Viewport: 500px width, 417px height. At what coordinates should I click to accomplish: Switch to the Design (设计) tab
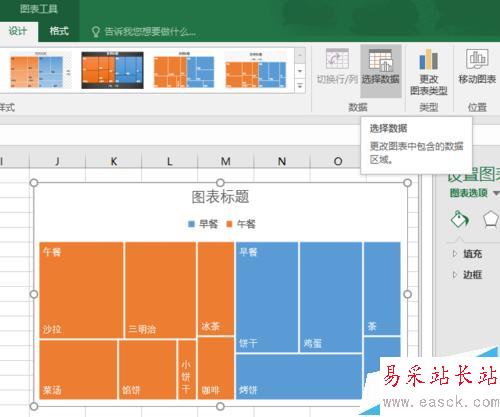(x=18, y=32)
